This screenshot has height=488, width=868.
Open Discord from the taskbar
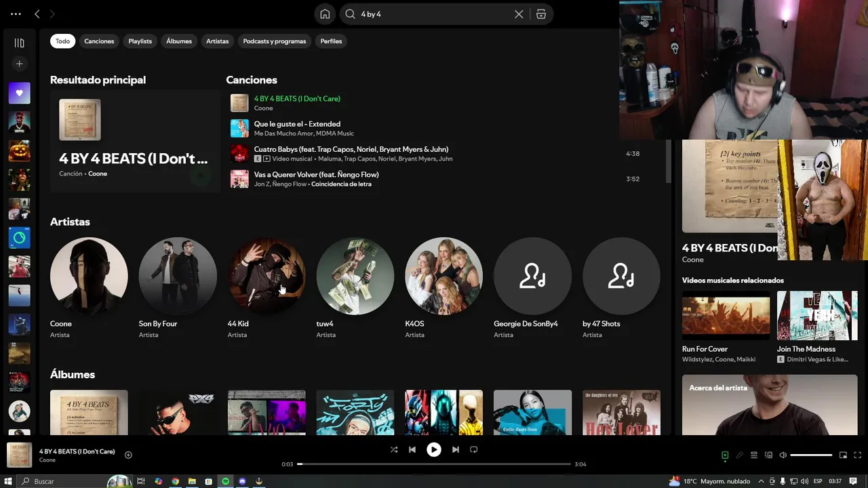(x=242, y=481)
